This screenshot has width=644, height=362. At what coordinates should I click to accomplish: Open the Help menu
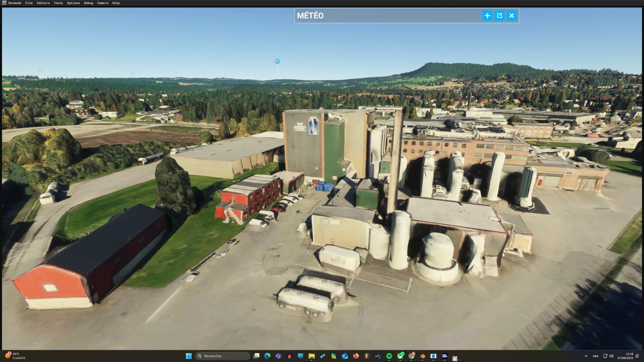coord(116,3)
